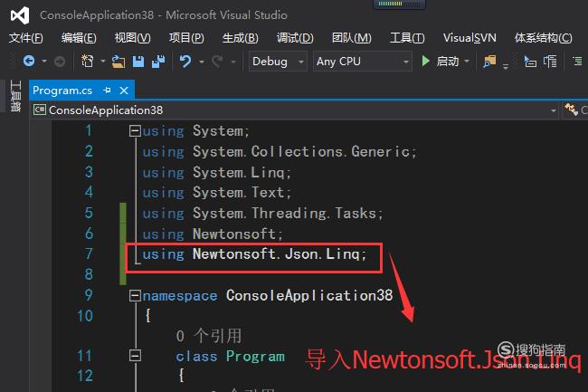Navigate backward with the blue back arrow
This screenshot has width=588, height=392.
pos(29,61)
